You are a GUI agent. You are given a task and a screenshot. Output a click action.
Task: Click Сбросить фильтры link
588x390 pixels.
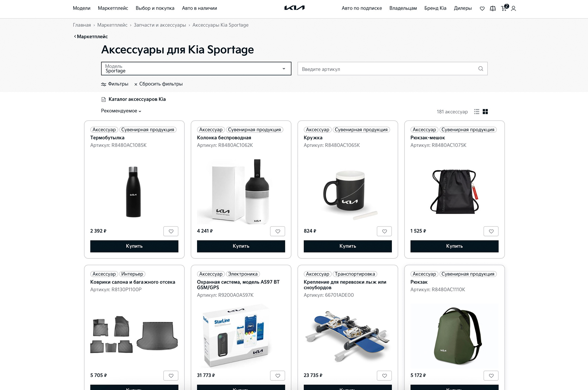click(x=158, y=84)
